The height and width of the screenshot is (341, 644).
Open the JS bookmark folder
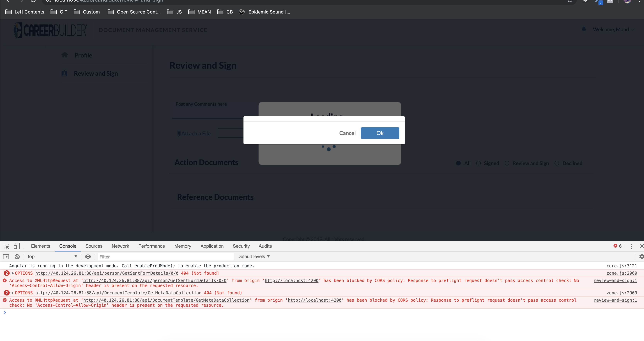(x=174, y=12)
